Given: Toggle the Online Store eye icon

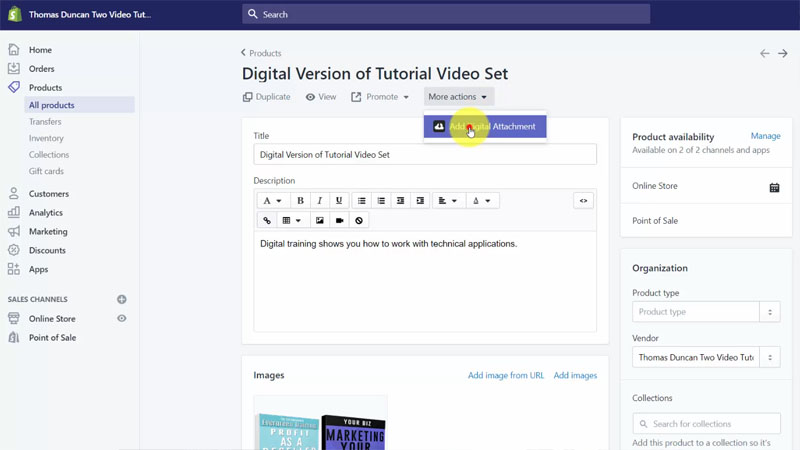Looking at the screenshot, I should tap(122, 319).
